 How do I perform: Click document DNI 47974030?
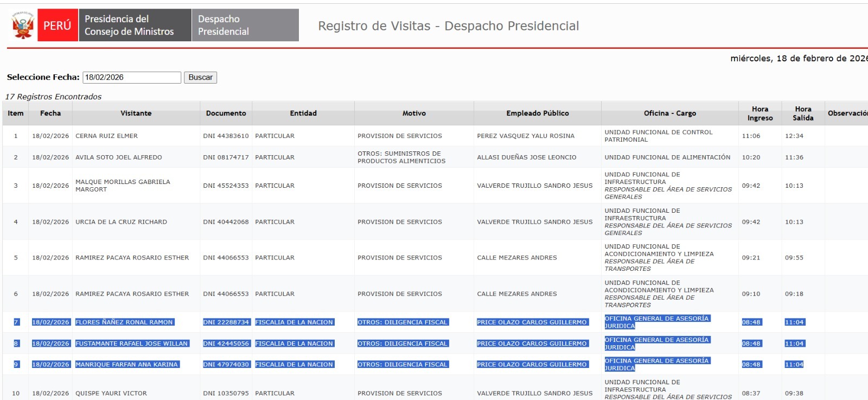point(226,365)
